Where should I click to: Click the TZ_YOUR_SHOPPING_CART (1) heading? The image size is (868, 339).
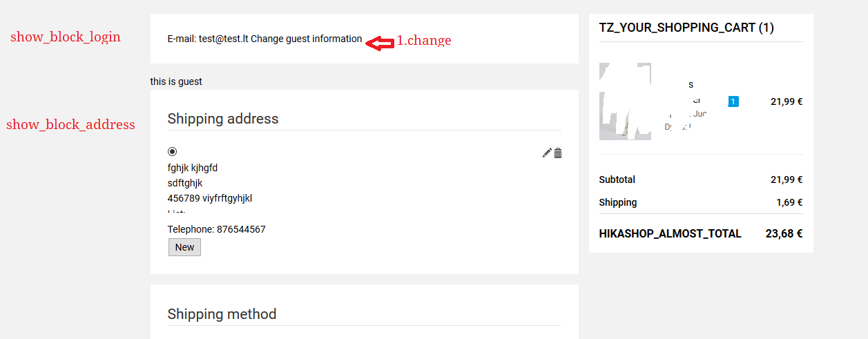[x=686, y=28]
